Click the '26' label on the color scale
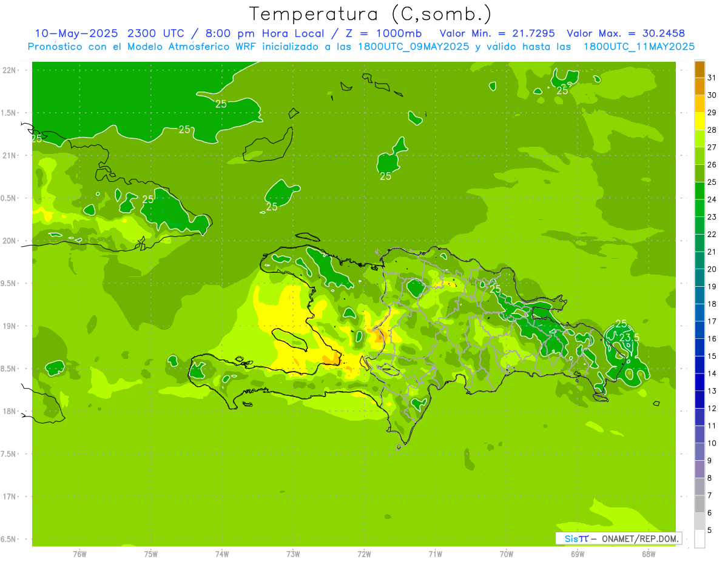 pos(712,164)
